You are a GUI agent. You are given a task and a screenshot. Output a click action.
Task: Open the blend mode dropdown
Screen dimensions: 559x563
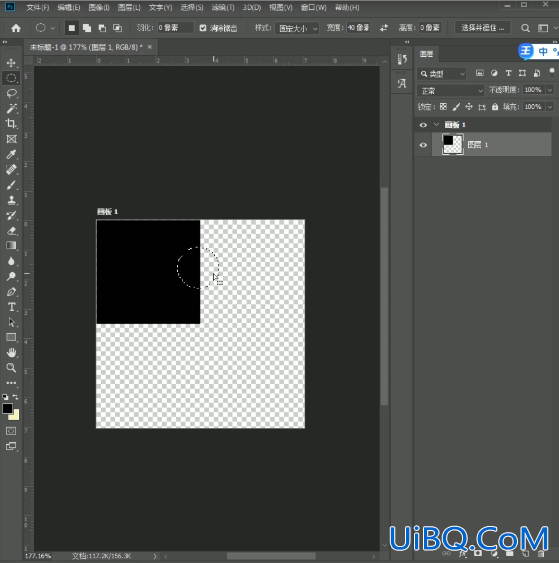click(451, 90)
